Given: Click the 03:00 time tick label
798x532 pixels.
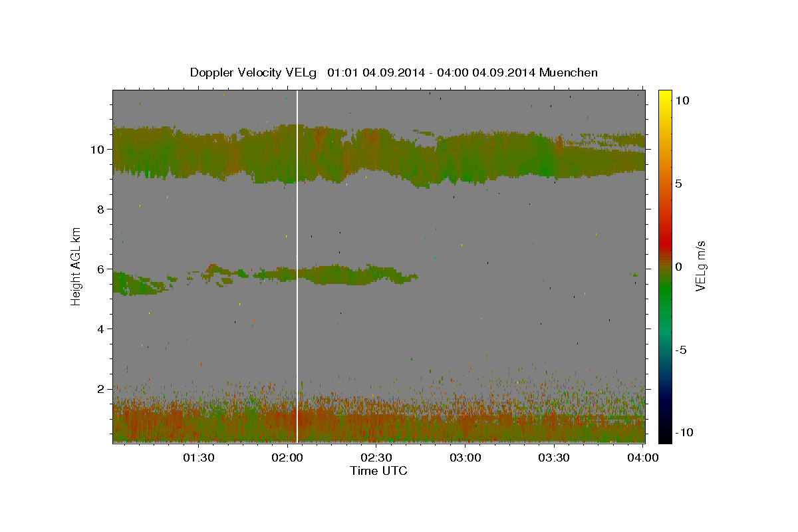Looking at the screenshot, I should pos(465,458).
